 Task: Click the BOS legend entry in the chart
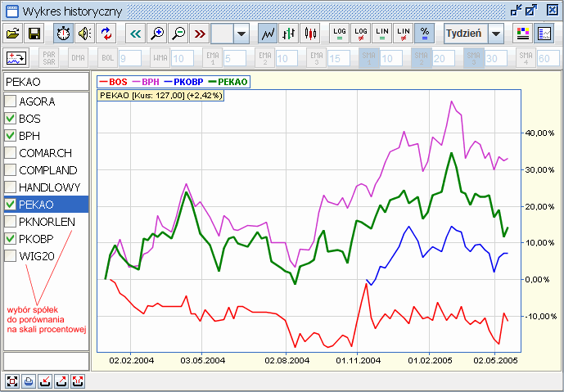click(x=113, y=82)
